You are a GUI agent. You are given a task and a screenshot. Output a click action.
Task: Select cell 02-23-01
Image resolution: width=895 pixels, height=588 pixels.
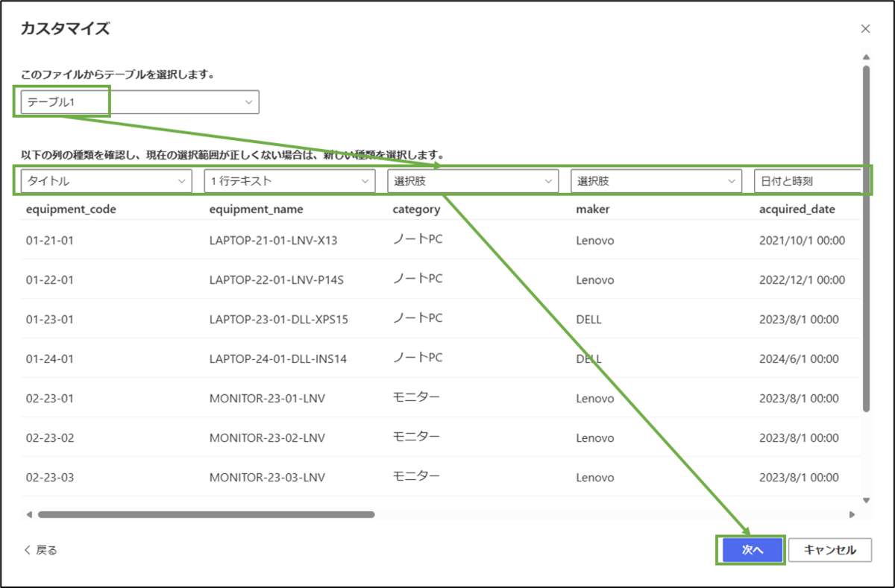pos(50,399)
